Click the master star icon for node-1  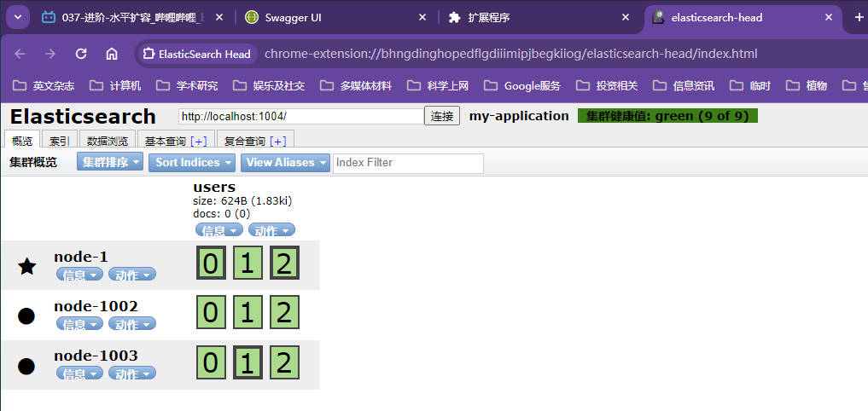point(26,267)
